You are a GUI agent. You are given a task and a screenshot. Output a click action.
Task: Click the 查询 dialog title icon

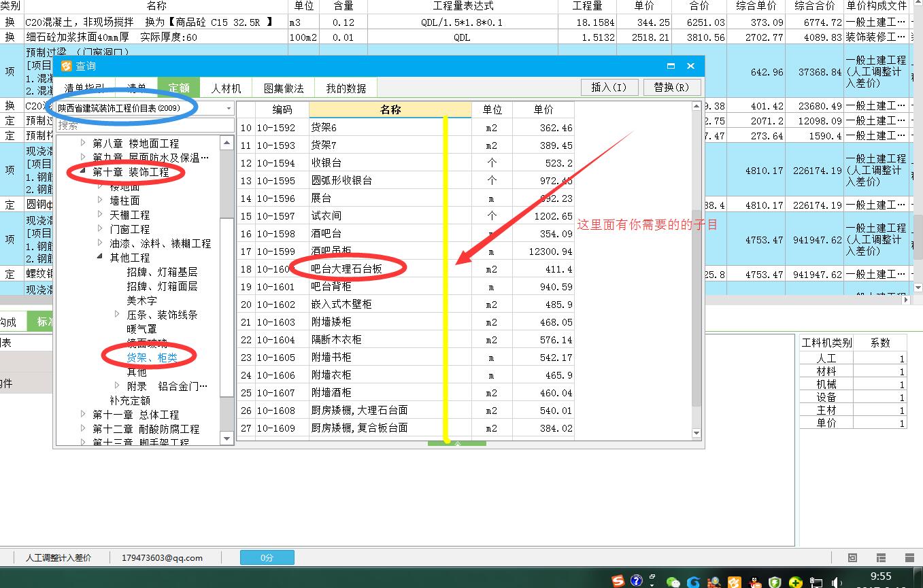tap(66, 66)
